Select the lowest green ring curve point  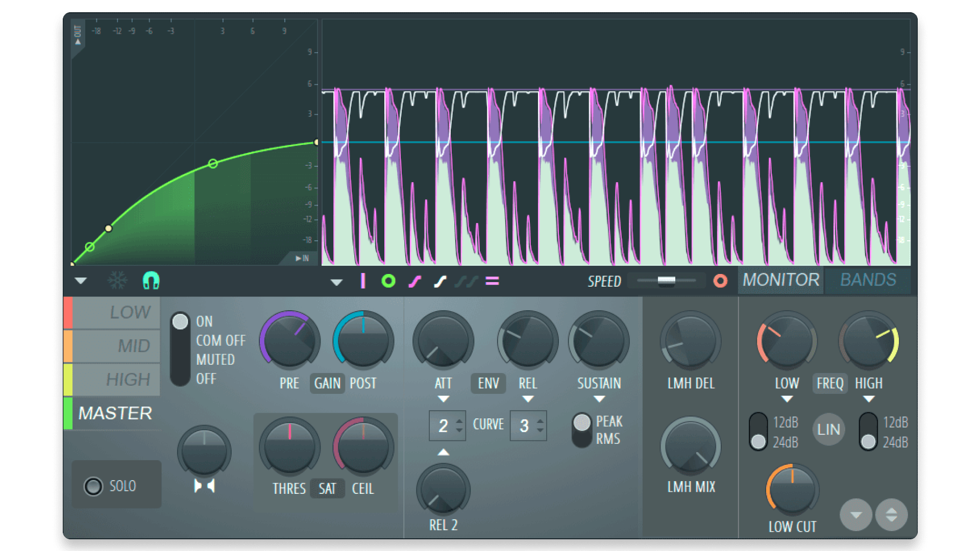(90, 247)
